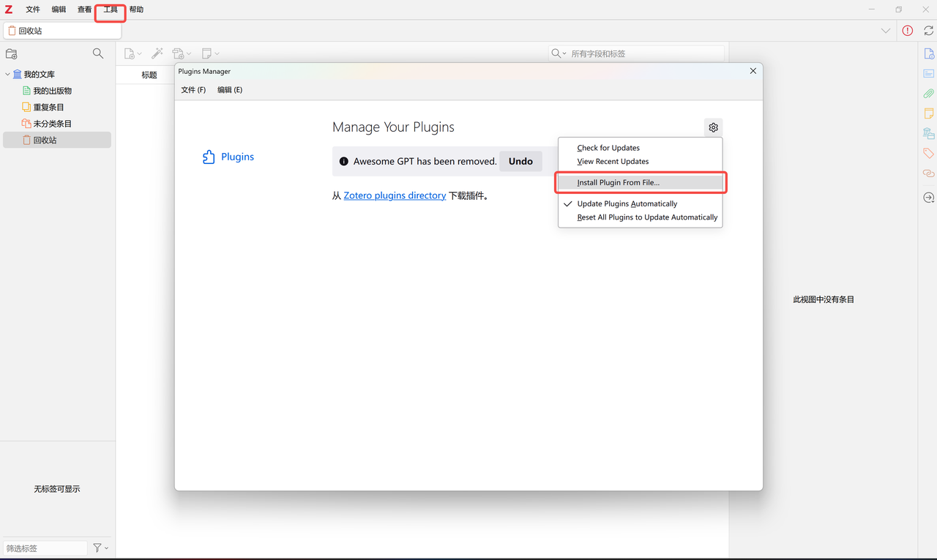Screen dimensions: 937x560
Task: Choose Check for Updates
Action: click(640, 148)
